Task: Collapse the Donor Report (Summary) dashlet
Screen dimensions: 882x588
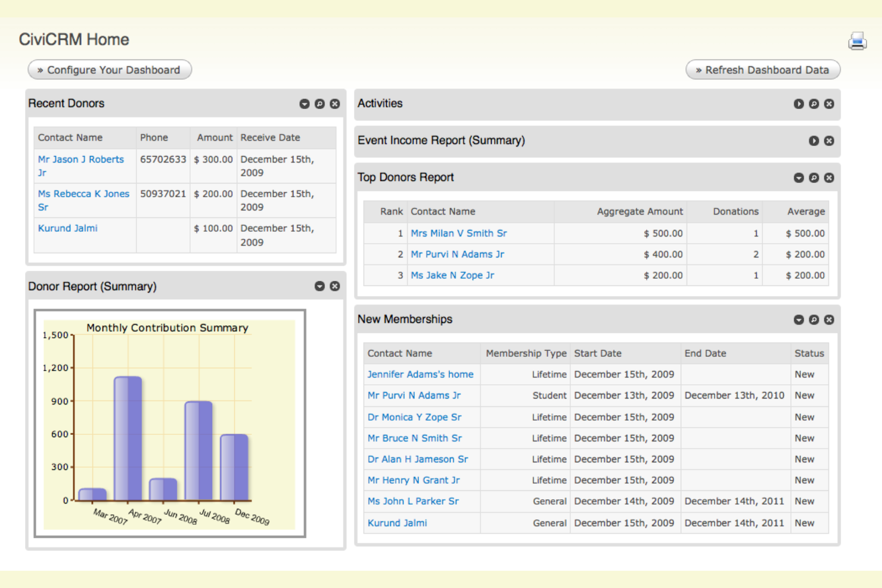Action: pyautogui.click(x=319, y=286)
